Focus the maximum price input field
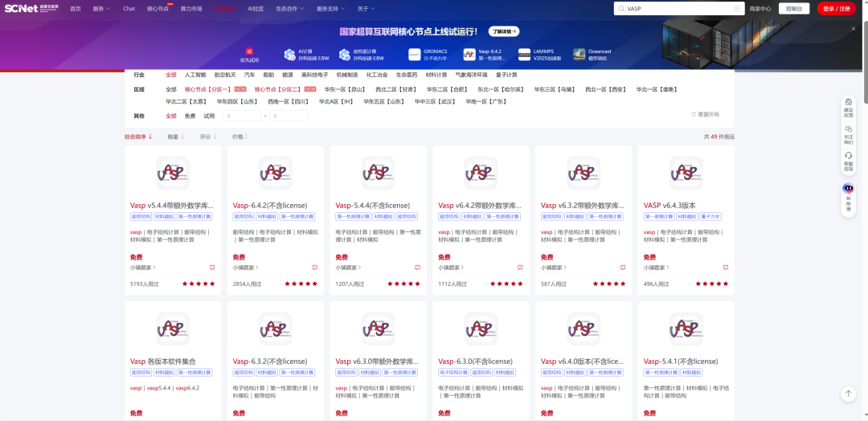Screen dimensions: 868x421 point(289,116)
